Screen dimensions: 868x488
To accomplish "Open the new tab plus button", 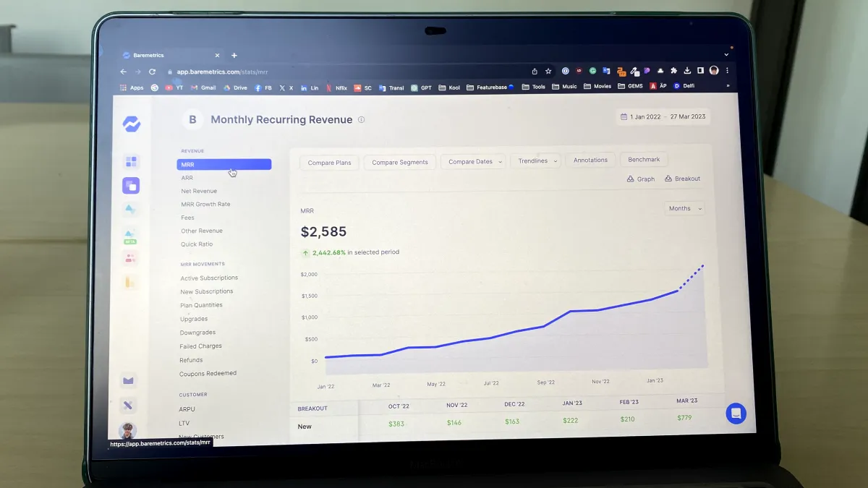I will 234,55.
